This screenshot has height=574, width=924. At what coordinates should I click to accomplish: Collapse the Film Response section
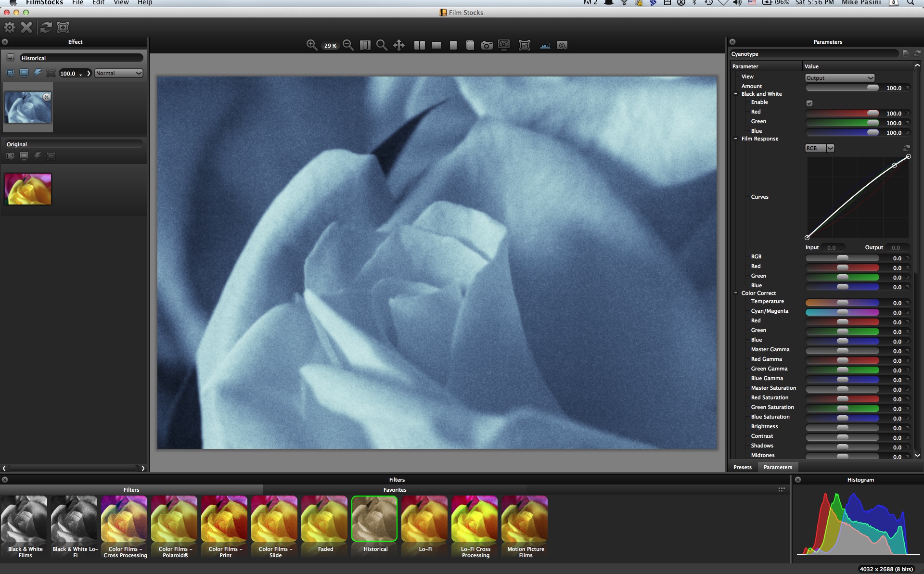[736, 139]
